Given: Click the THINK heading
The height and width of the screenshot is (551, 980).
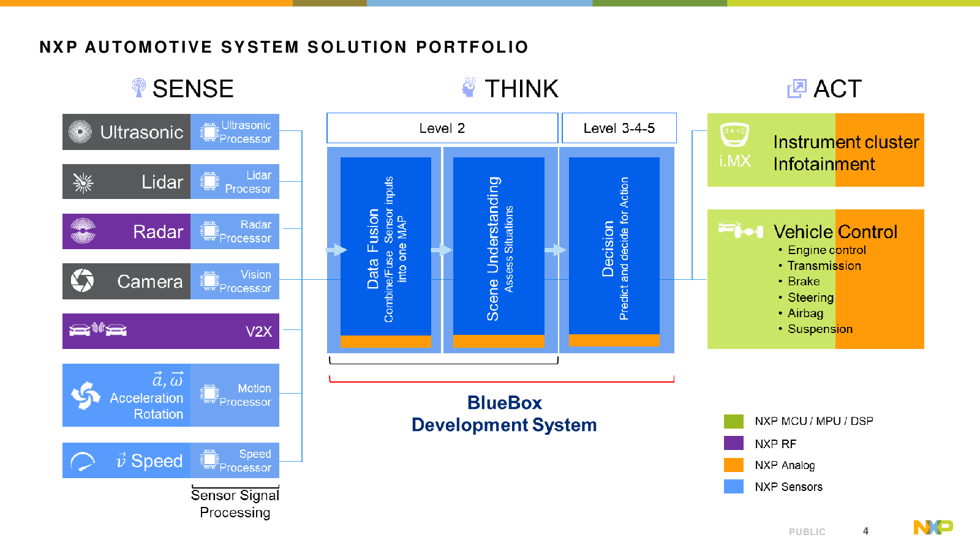Looking at the screenshot, I should [522, 89].
